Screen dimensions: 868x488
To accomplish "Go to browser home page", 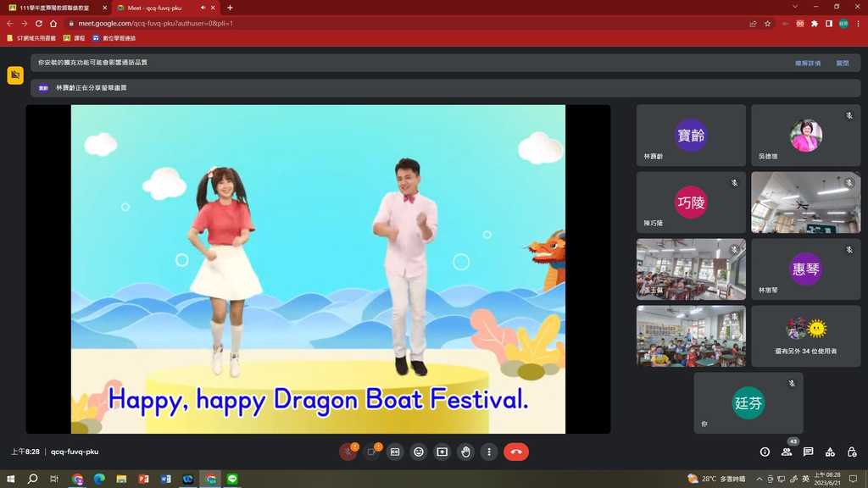I will click(53, 23).
